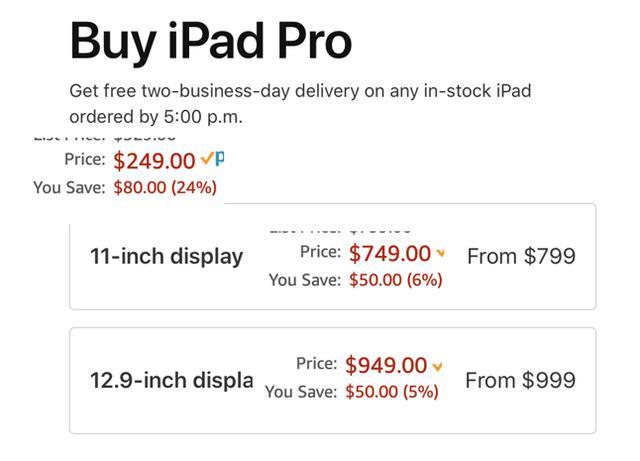Click the Buy iPad Pro heading
The height and width of the screenshot is (461, 640).
point(211,42)
